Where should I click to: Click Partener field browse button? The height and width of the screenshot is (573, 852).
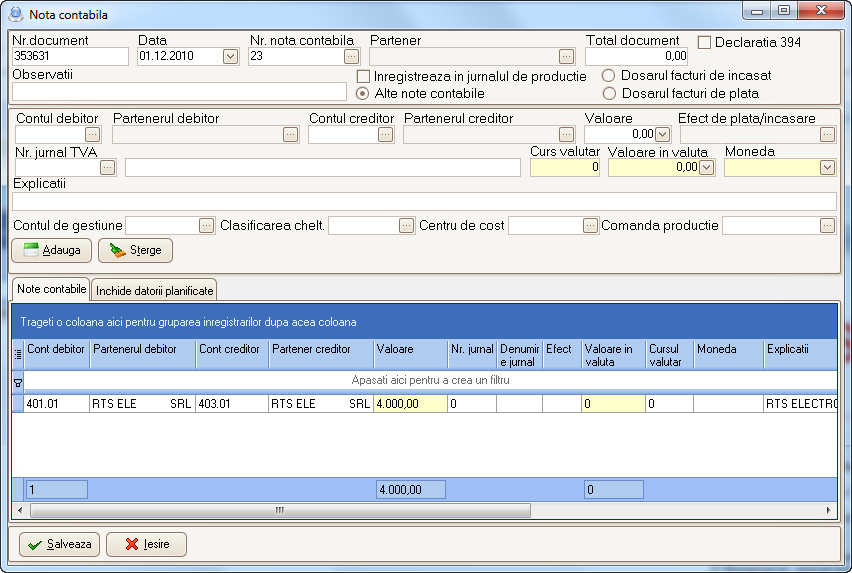566,57
